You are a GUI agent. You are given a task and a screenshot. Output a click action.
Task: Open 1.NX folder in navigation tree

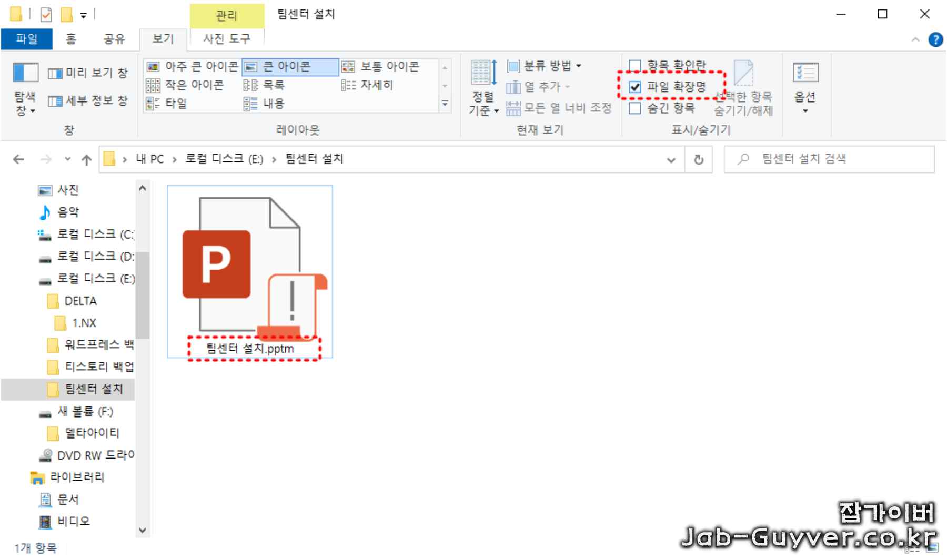(x=84, y=323)
